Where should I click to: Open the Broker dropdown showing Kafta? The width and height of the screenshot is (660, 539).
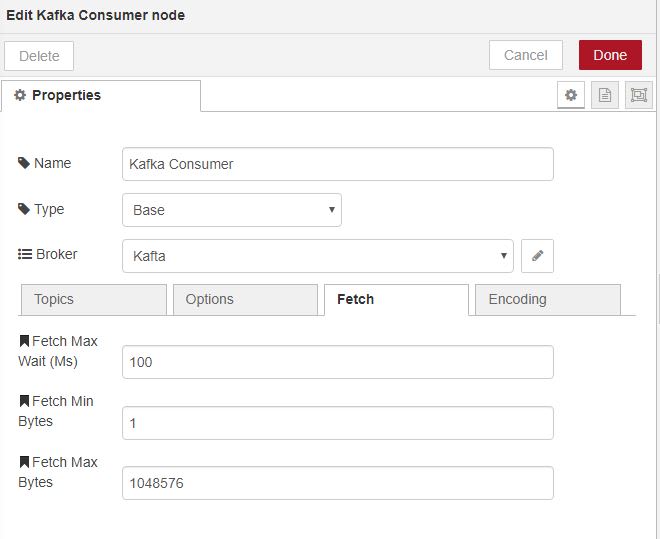click(x=318, y=256)
